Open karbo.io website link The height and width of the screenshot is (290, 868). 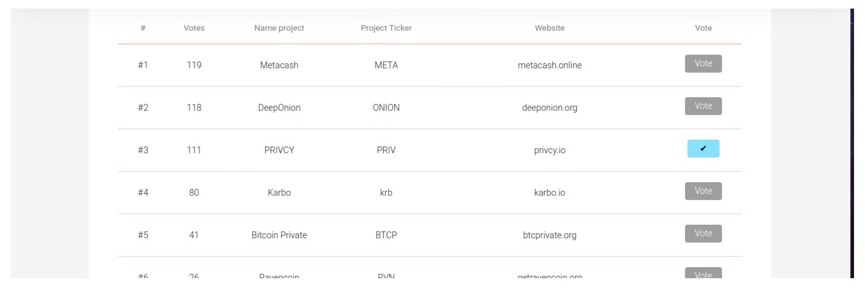tap(550, 192)
